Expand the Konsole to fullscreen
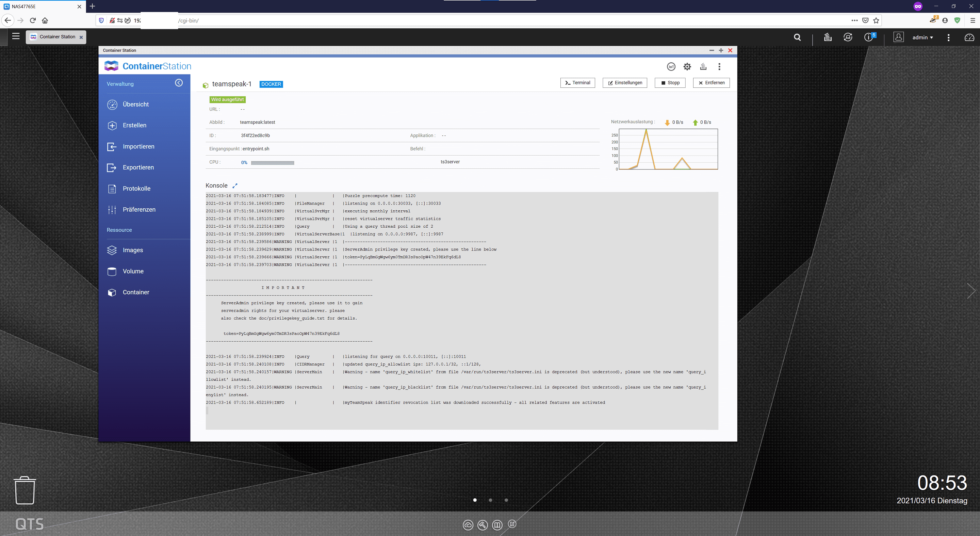 pos(235,185)
